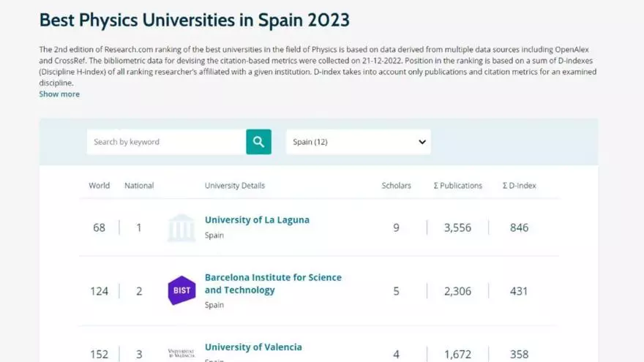Open University of La Laguna link
This screenshot has width=644, height=362.
257,220
